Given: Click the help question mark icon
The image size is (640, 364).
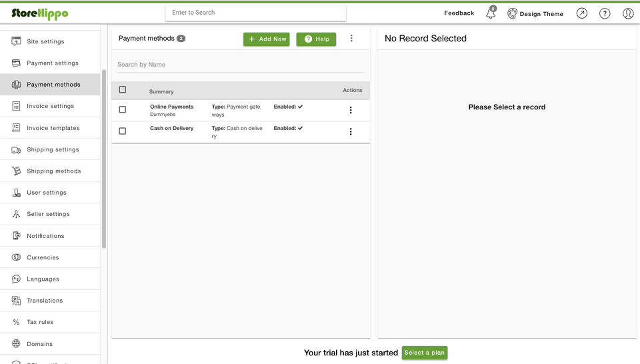Looking at the screenshot, I should [605, 13].
